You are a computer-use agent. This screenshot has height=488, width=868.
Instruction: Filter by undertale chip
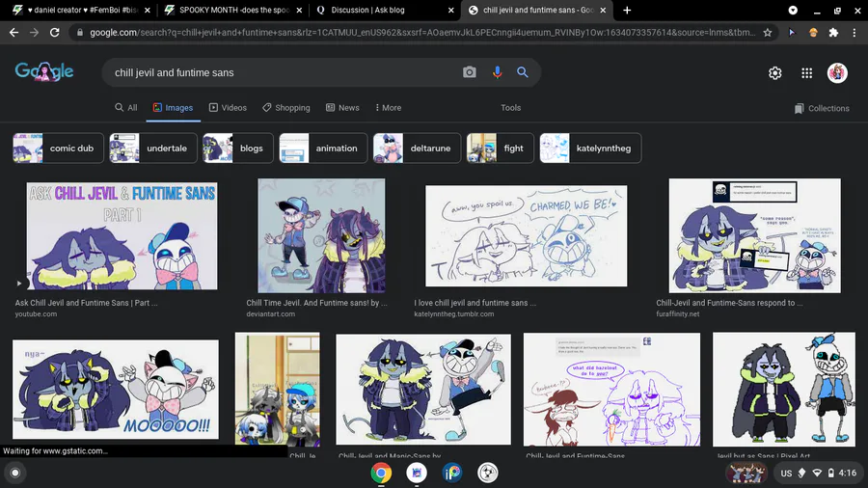[x=152, y=149]
